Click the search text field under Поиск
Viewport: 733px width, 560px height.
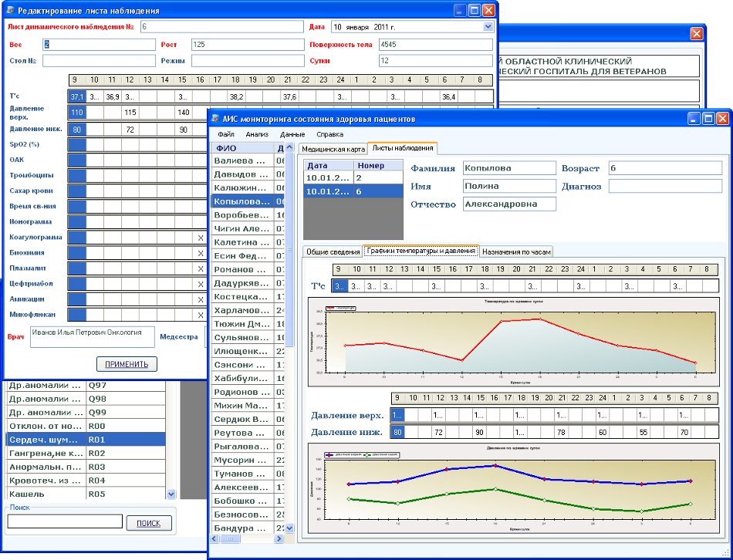click(x=65, y=522)
